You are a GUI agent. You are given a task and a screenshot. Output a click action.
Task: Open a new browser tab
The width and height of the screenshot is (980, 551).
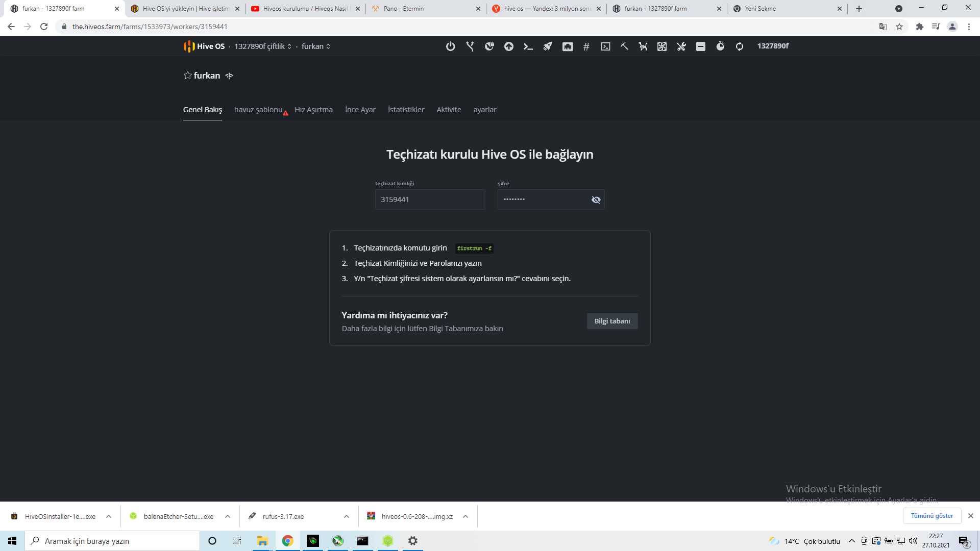click(x=859, y=9)
